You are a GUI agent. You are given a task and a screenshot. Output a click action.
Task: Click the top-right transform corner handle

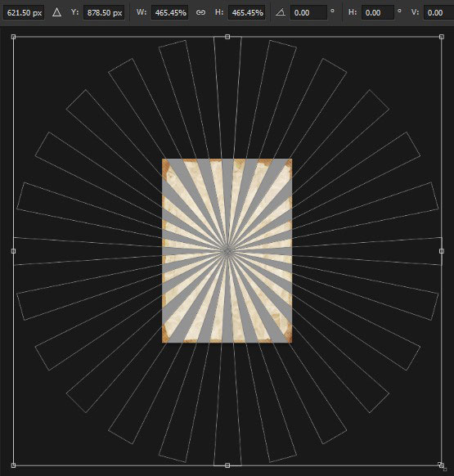point(442,37)
